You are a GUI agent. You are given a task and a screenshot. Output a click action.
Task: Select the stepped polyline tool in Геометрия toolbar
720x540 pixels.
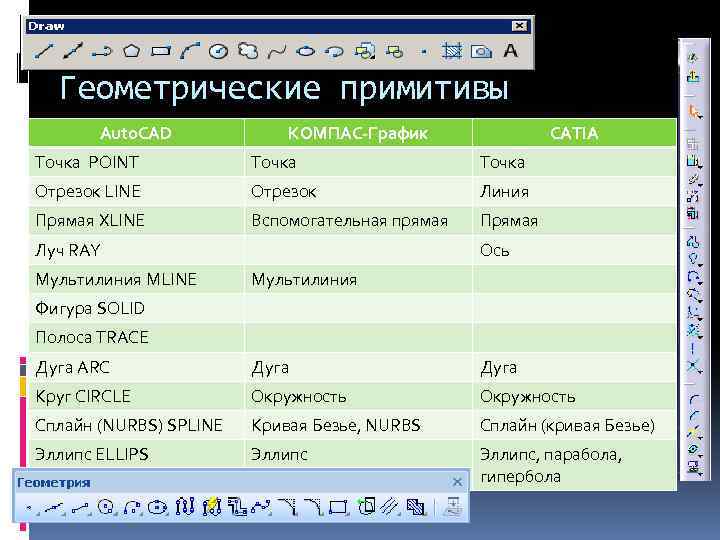(237, 506)
